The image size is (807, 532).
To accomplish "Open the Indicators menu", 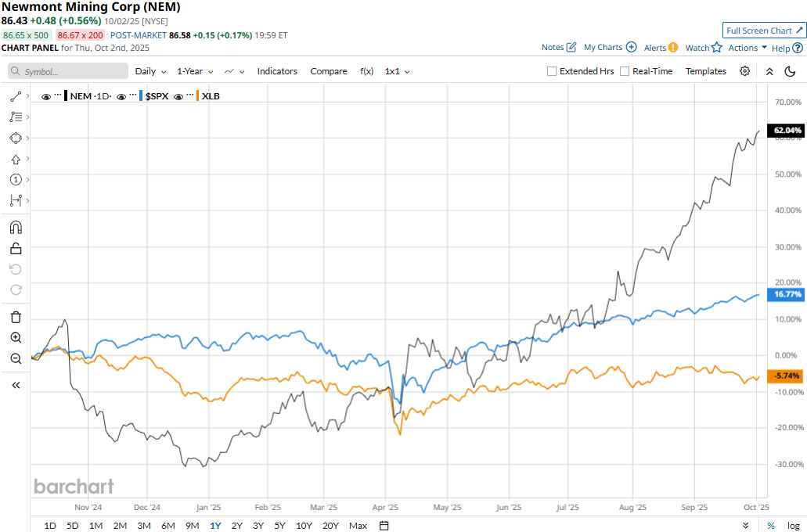I will pyautogui.click(x=277, y=71).
